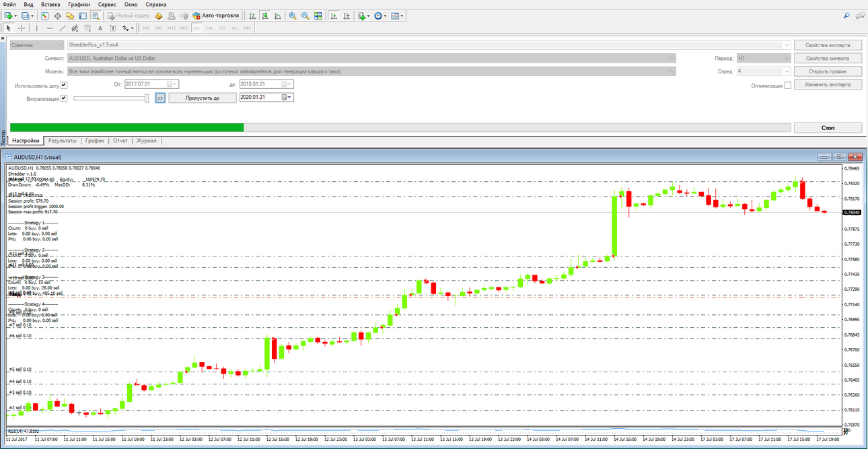
Task: Switch timeframe to M1
Action: (x=146, y=28)
